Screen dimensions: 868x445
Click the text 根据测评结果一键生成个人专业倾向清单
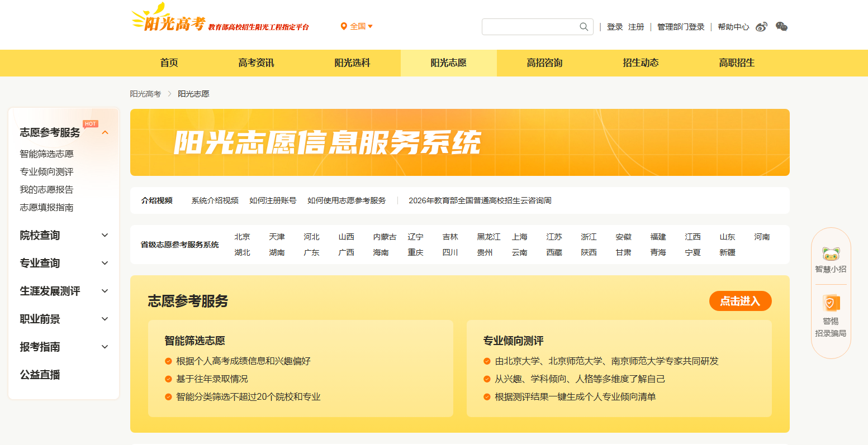pyautogui.click(x=576, y=397)
